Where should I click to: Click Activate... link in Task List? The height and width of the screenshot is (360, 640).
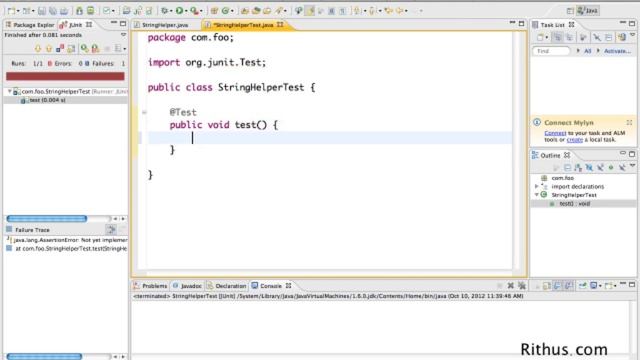[617, 51]
